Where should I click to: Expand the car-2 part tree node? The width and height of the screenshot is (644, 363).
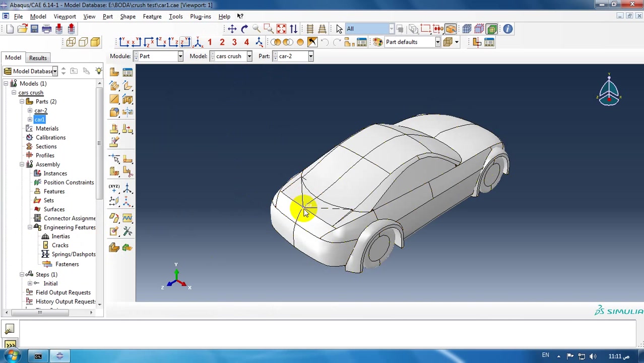click(x=30, y=110)
